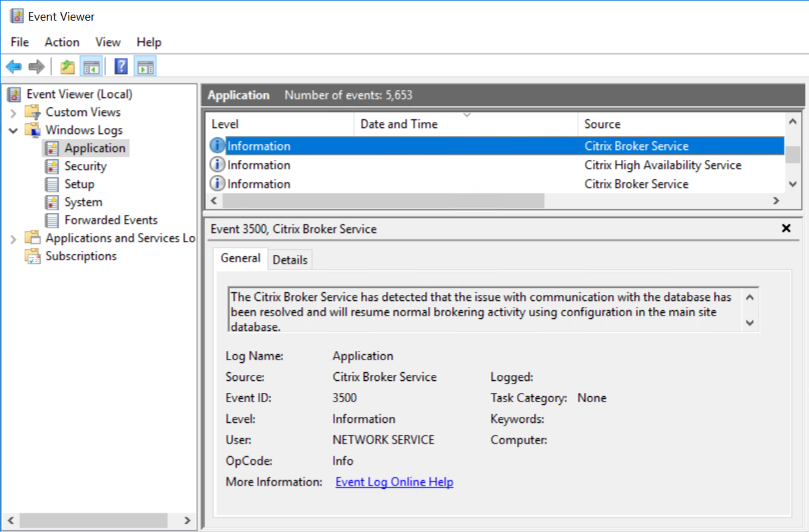Switch to the Details tab
809x532 pixels.
pos(290,260)
